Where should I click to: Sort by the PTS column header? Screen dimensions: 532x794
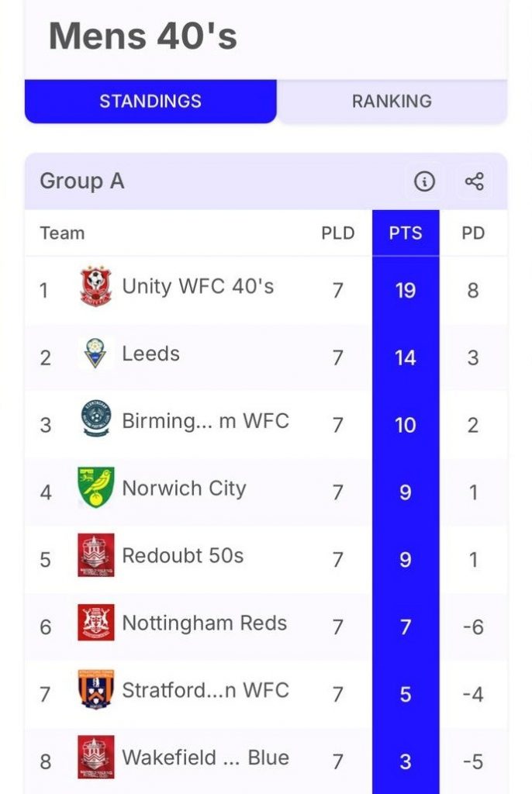click(x=406, y=233)
